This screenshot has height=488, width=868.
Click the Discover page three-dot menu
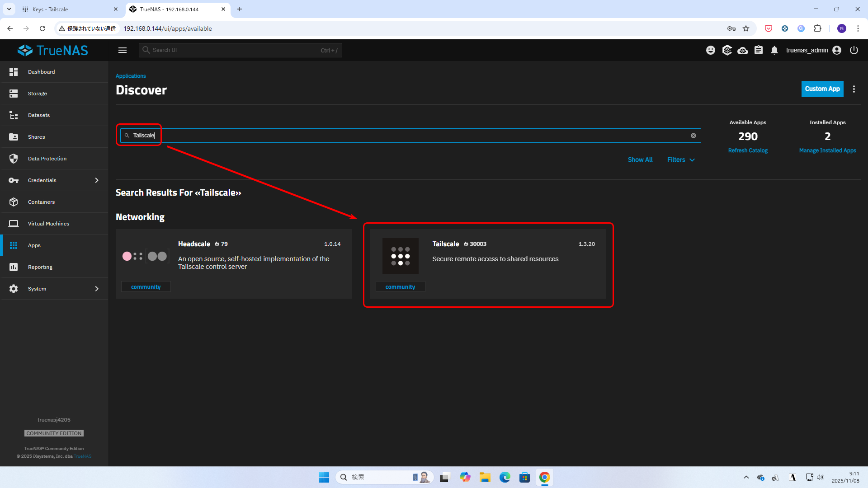854,89
